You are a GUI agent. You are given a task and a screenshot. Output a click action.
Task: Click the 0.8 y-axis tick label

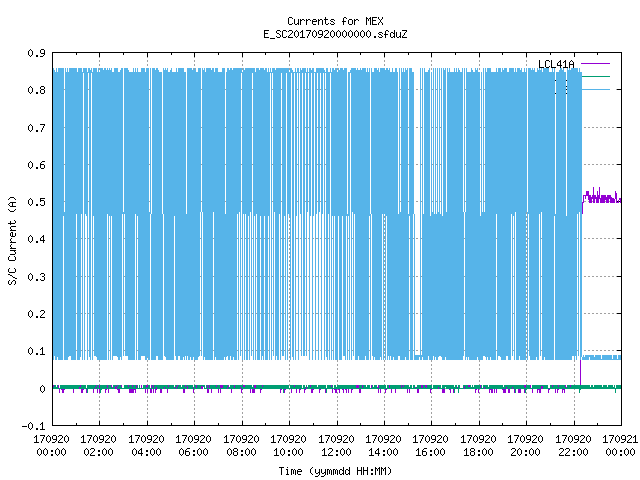pos(36,90)
